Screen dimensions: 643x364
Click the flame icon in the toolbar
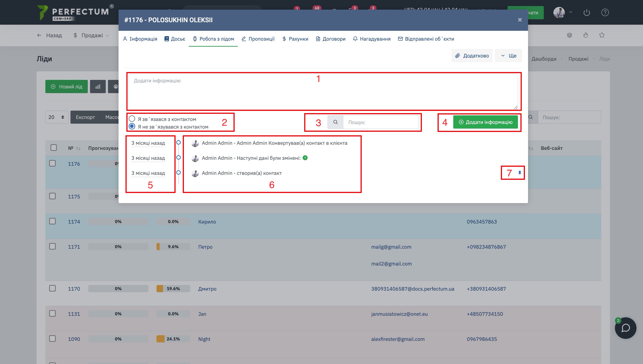(586, 35)
